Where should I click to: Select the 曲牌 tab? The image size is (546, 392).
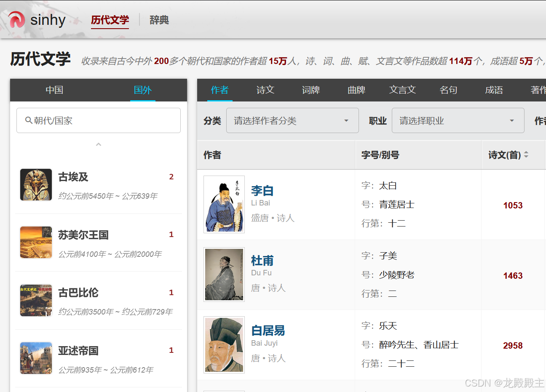pos(356,90)
